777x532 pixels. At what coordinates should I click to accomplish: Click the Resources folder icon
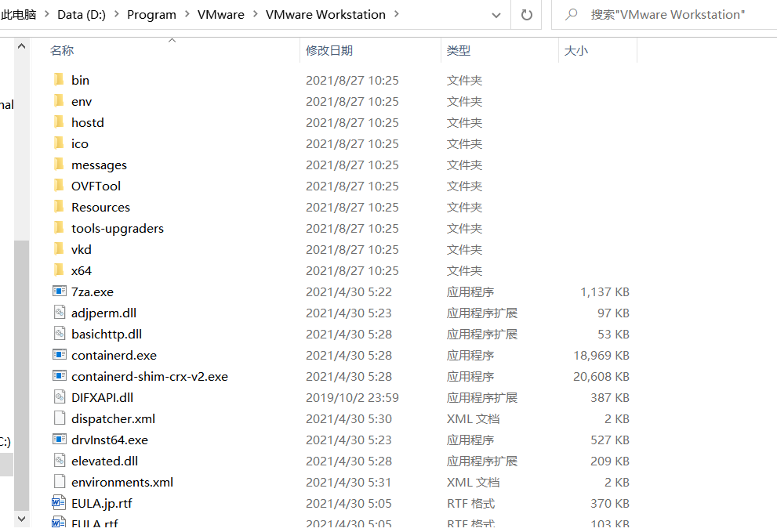59,207
